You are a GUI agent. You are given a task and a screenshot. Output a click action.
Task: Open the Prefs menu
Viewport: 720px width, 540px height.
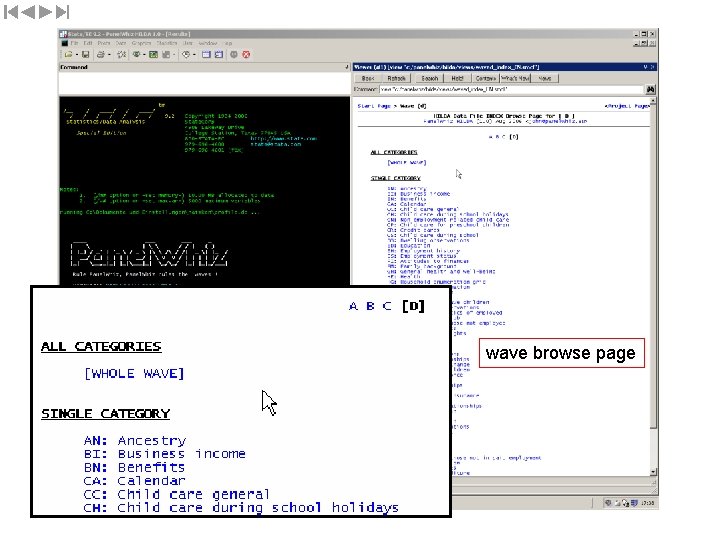(x=104, y=43)
